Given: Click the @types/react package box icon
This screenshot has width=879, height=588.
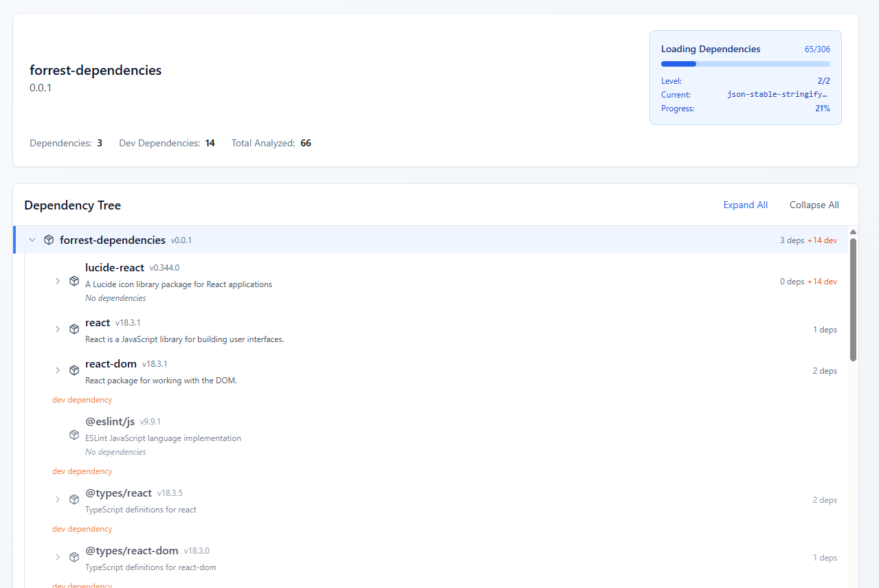Looking at the screenshot, I should click(x=74, y=499).
